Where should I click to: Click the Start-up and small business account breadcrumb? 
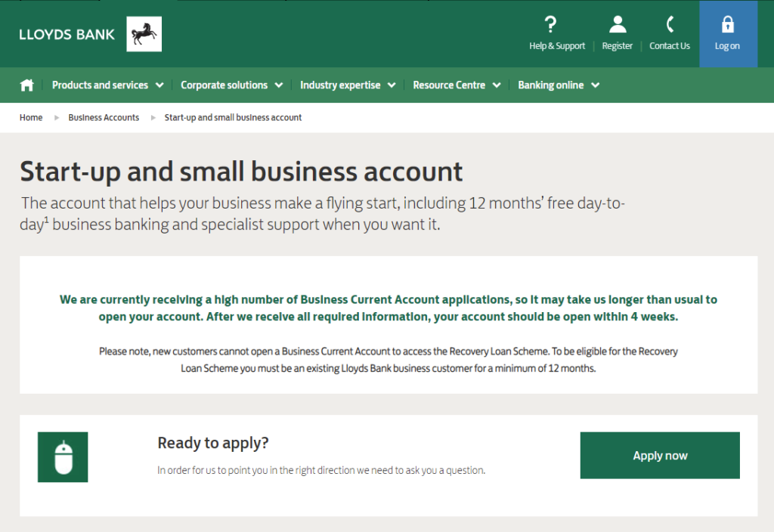[x=233, y=118]
